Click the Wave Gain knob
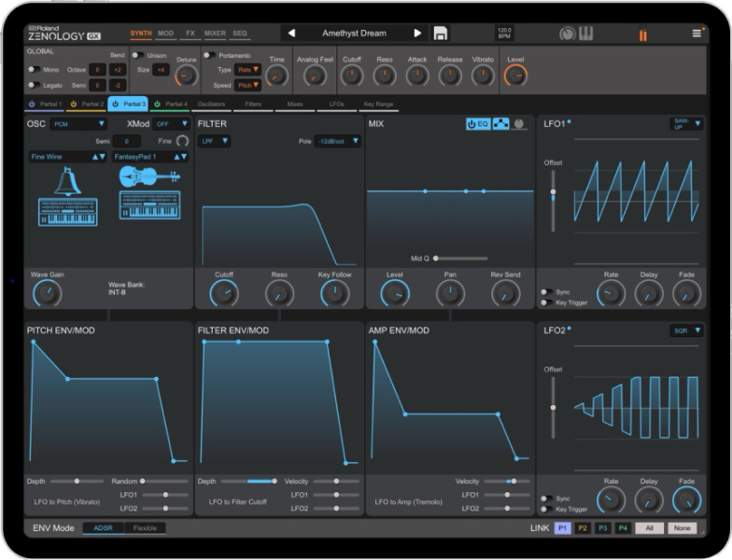The height and width of the screenshot is (560, 732). pos(47,293)
